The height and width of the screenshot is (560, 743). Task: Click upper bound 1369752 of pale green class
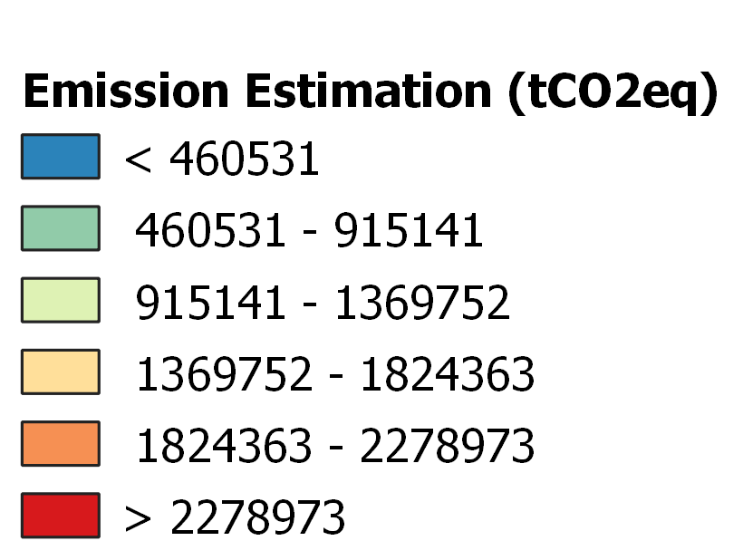tap(422, 304)
